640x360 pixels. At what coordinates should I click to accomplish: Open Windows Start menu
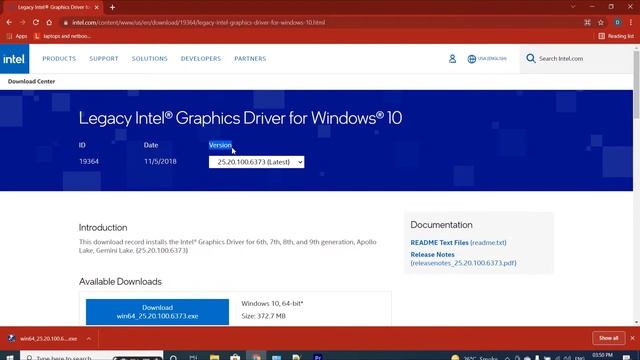9,357
